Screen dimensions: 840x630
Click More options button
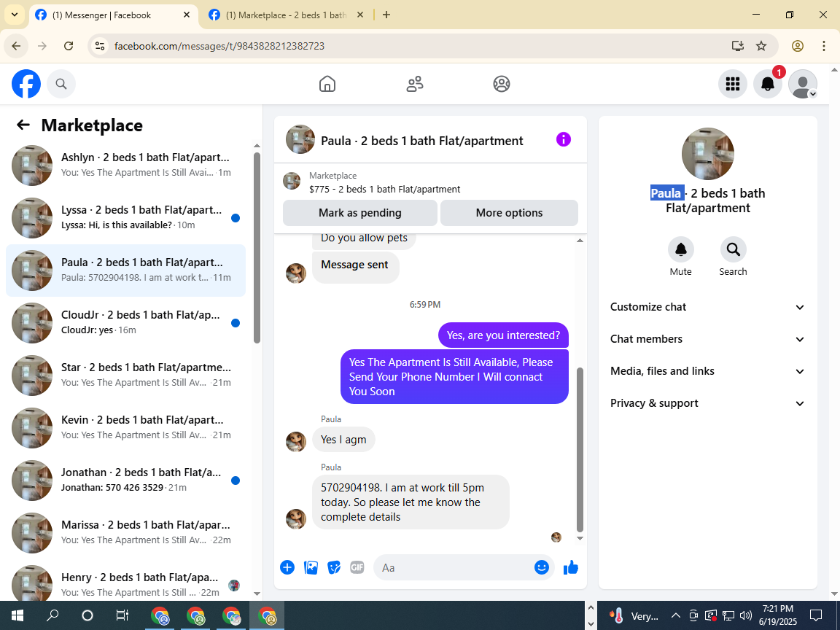(509, 213)
